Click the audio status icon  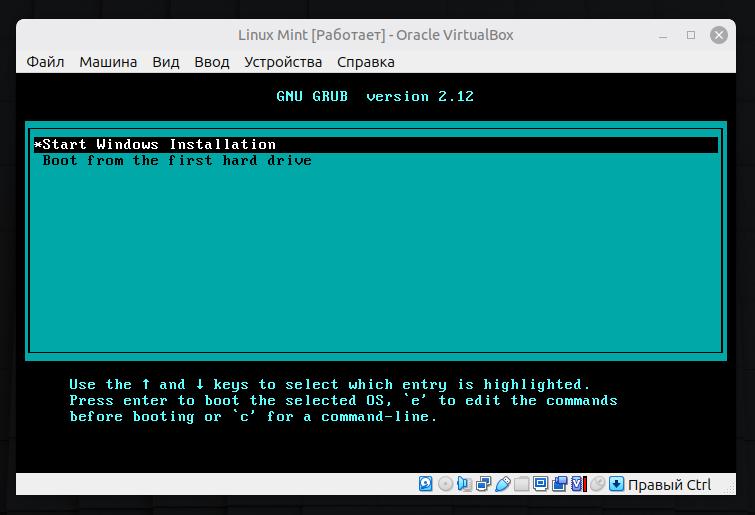(x=465, y=484)
